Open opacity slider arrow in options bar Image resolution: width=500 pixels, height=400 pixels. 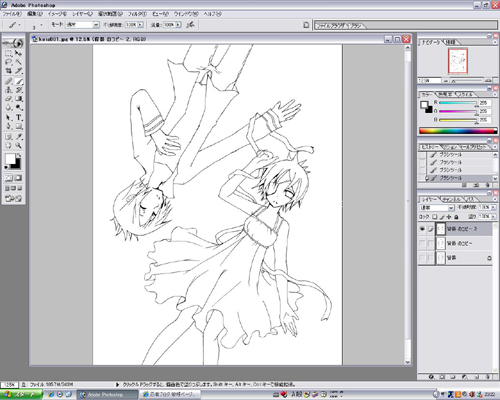[x=140, y=25]
